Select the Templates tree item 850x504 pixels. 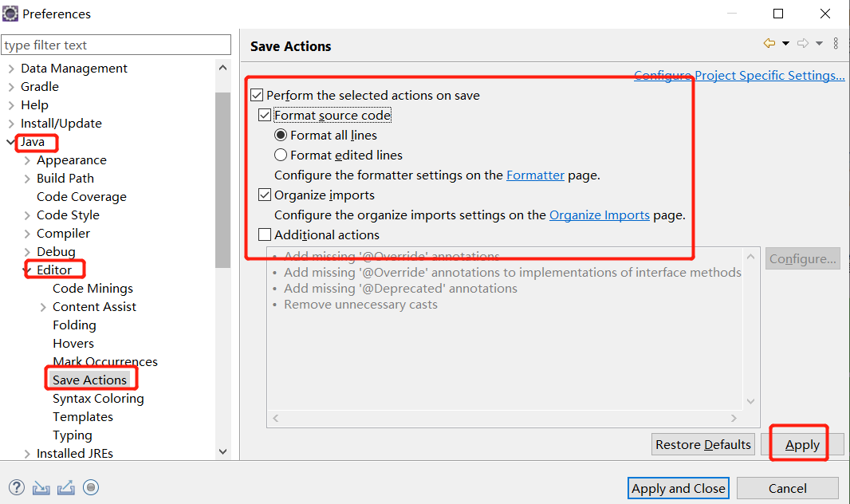83,417
